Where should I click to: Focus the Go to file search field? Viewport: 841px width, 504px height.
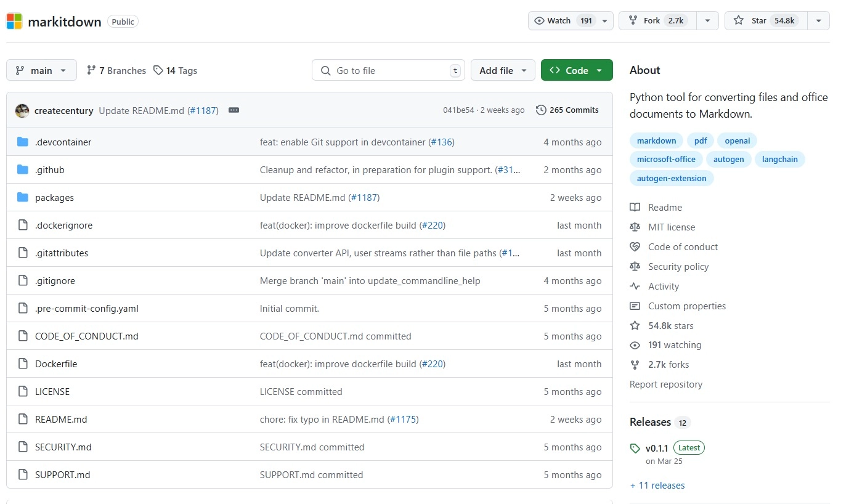coord(388,71)
